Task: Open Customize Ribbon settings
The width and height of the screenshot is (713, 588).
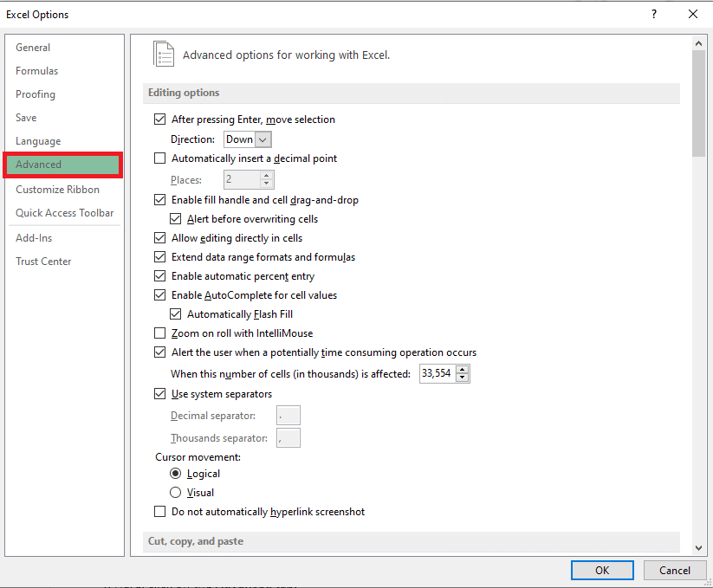Action: [57, 190]
